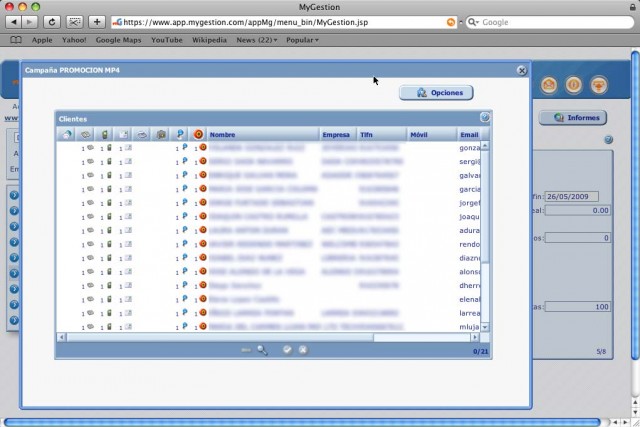Click the blue P column header icon
This screenshot has width=640, height=427.
[x=180, y=134]
